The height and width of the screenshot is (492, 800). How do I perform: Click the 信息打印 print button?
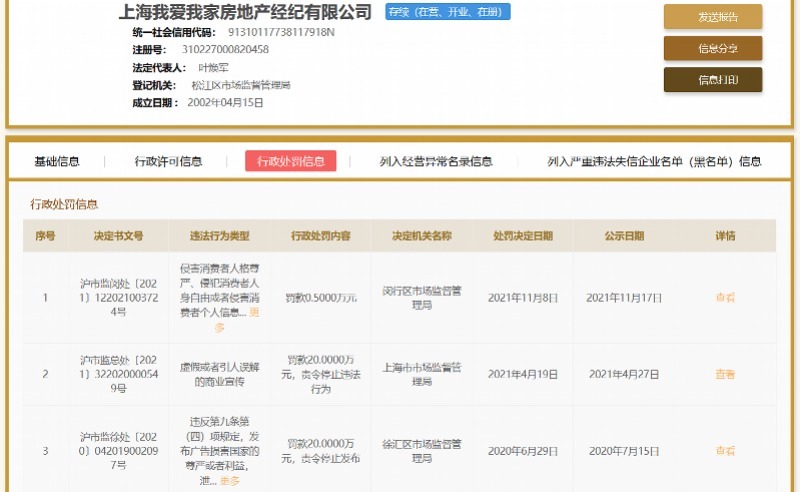[x=713, y=80]
